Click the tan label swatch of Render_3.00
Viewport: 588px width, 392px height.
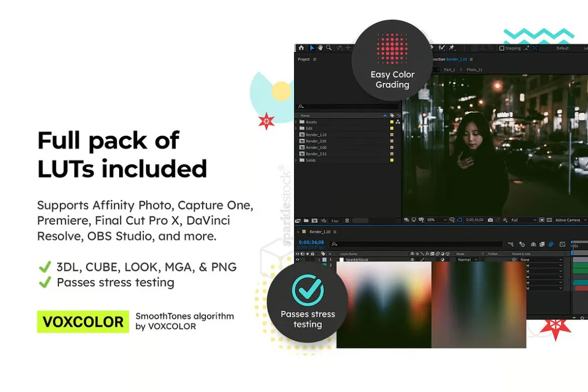(392, 147)
